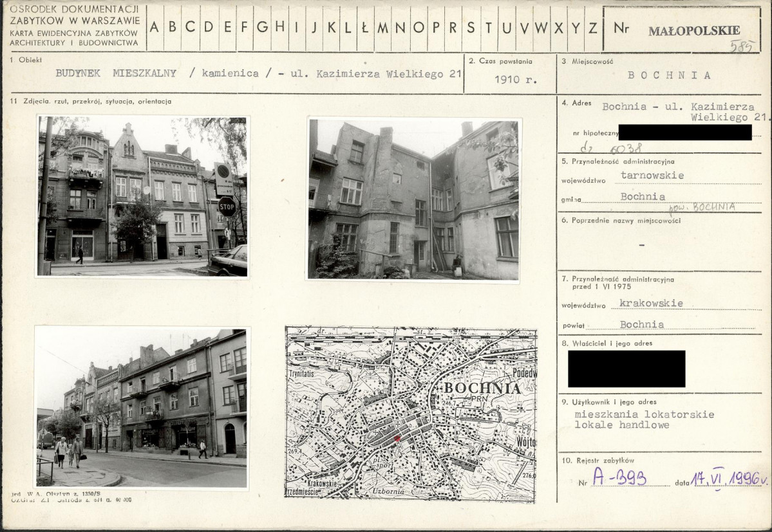Click the register number A-393
This screenshot has height=532, width=772.
coord(619,477)
